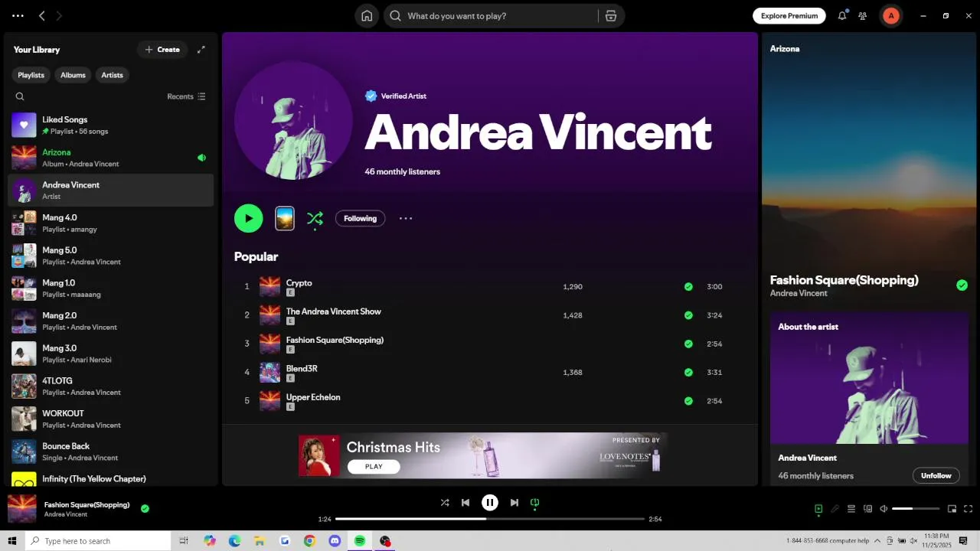Toggle saved check for The Andrea Vincent Show
The image size is (980, 551).
(x=688, y=315)
